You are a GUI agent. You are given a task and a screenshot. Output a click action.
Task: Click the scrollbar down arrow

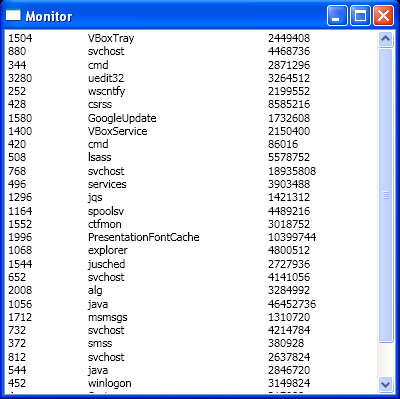click(386, 385)
